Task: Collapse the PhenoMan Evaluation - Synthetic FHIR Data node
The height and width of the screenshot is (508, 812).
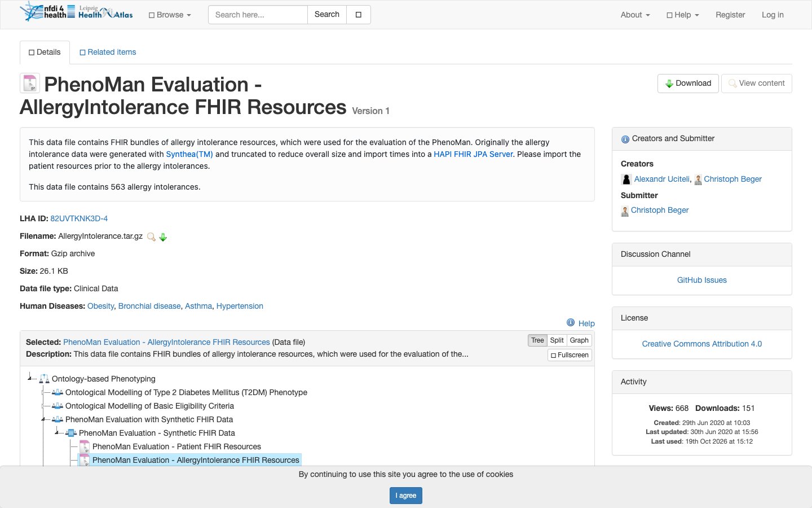Action: pos(57,433)
